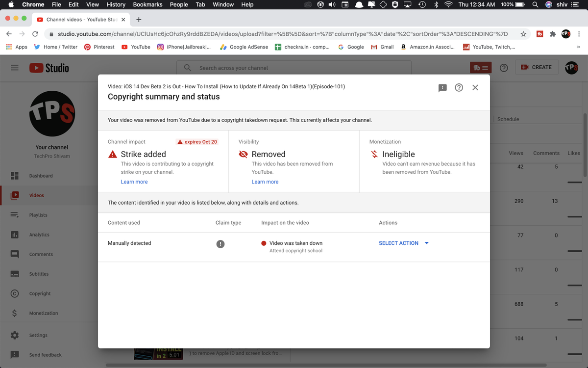Open Dashboard in sidebar
The height and width of the screenshot is (368, 588).
point(49,176)
